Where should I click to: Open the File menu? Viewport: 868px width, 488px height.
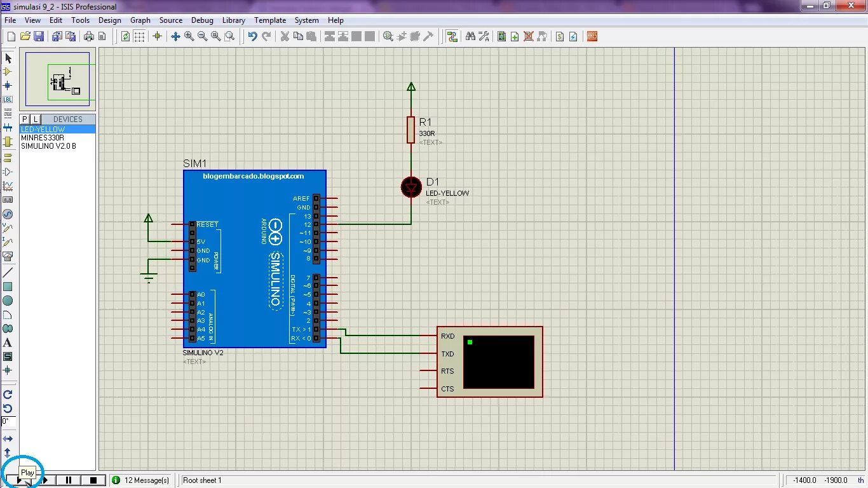pos(10,20)
